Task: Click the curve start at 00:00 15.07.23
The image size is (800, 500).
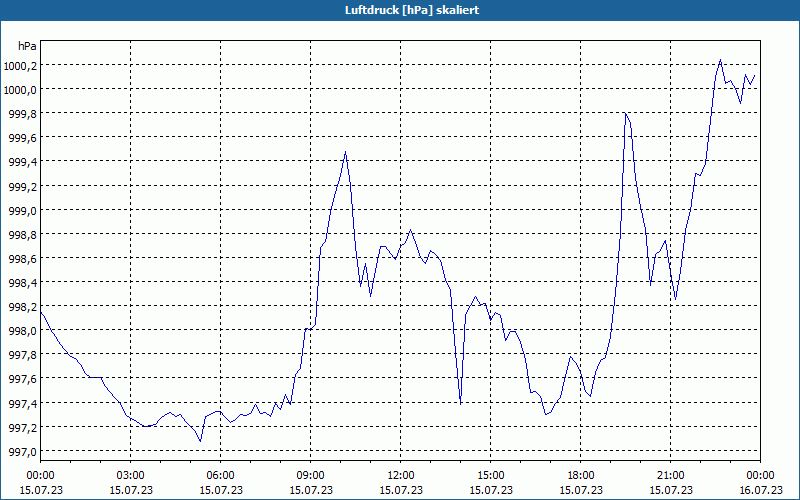Action: click(41, 312)
